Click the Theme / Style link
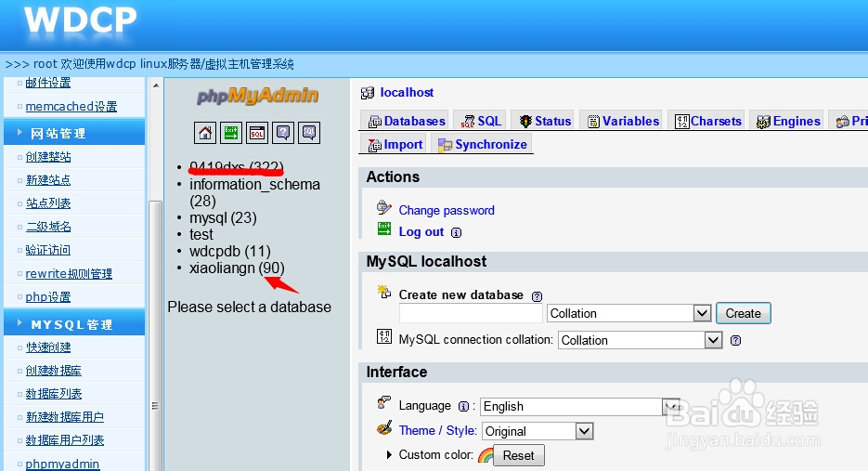This screenshot has width=868, height=471. [x=437, y=430]
